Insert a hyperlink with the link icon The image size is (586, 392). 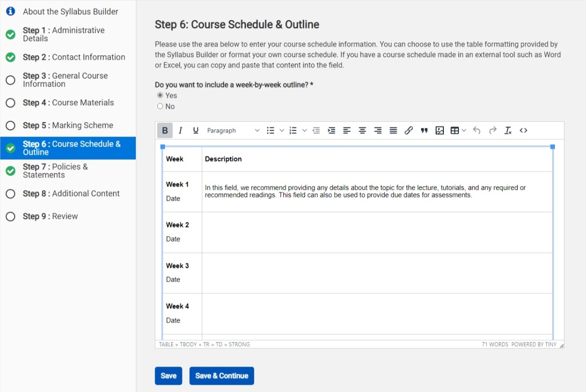click(408, 130)
